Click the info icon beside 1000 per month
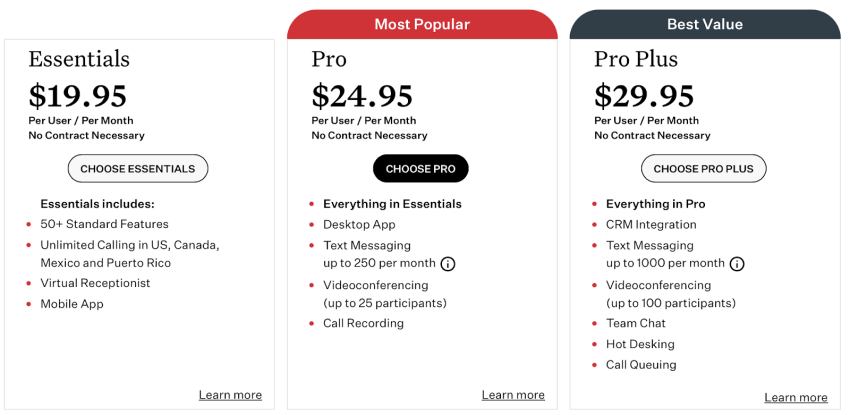 click(x=737, y=264)
